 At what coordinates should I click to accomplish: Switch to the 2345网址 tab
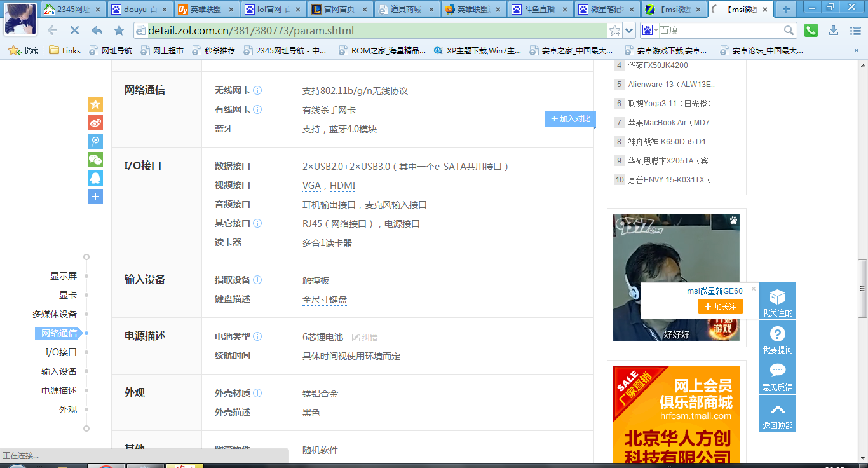(73, 10)
